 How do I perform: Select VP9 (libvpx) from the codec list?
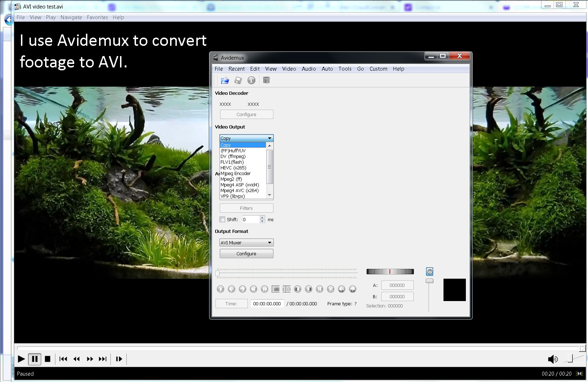(243, 196)
